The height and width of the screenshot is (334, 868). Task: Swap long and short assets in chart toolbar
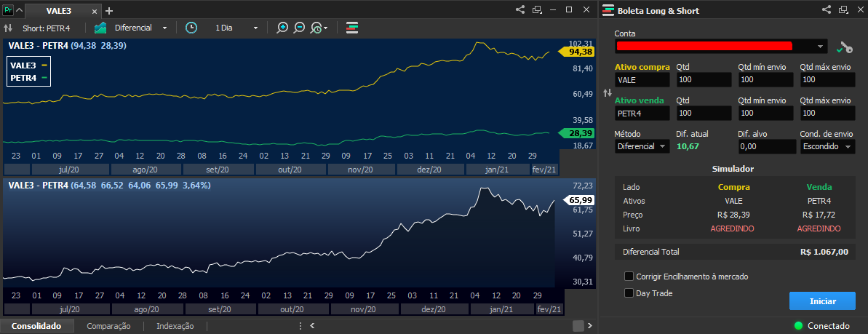pos(8,28)
